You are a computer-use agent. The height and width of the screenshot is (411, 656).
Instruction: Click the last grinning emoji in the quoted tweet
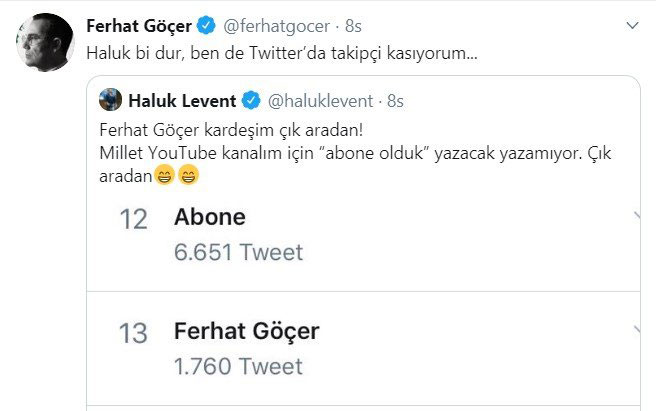click(x=187, y=178)
